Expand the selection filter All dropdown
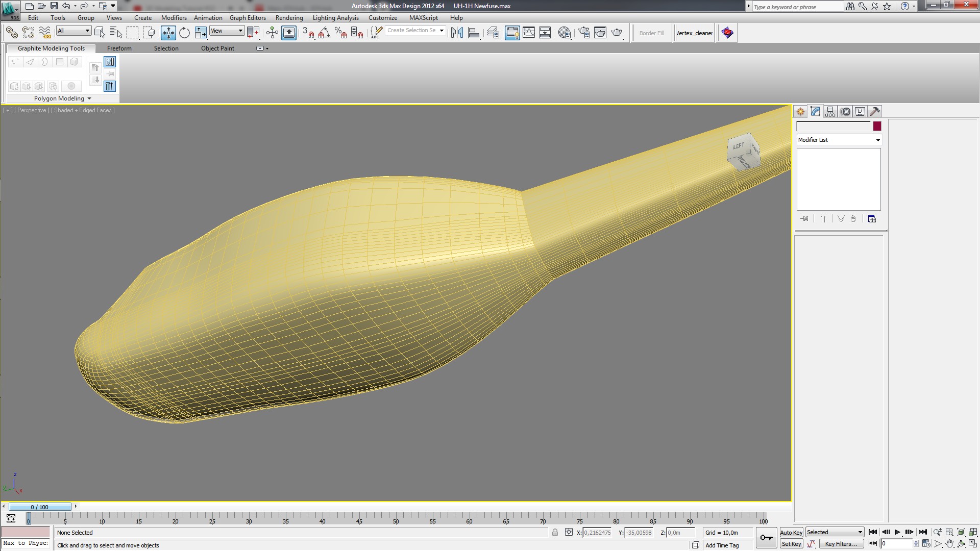 [x=73, y=31]
